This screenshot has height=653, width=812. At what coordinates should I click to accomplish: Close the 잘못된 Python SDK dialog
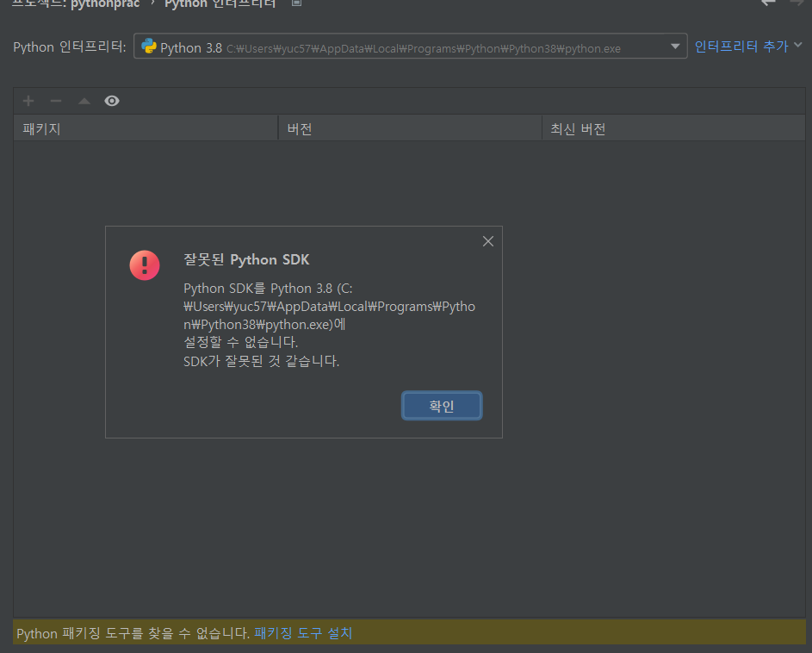(488, 241)
